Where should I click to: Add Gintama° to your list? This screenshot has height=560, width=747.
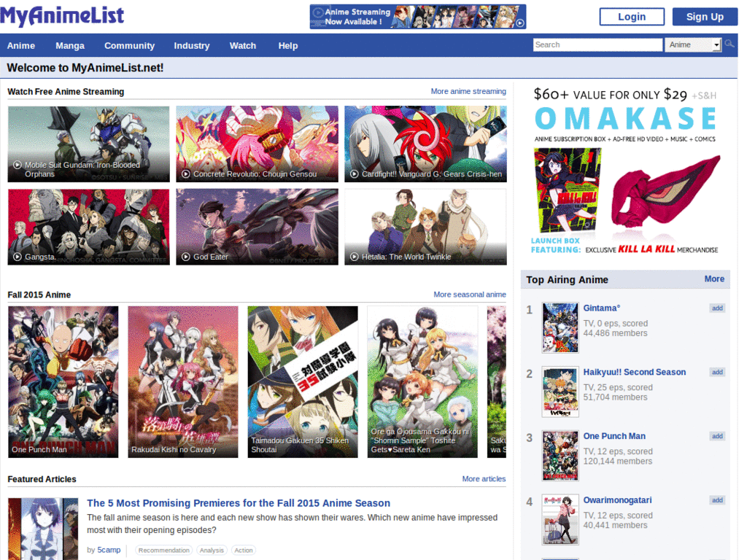pos(716,308)
